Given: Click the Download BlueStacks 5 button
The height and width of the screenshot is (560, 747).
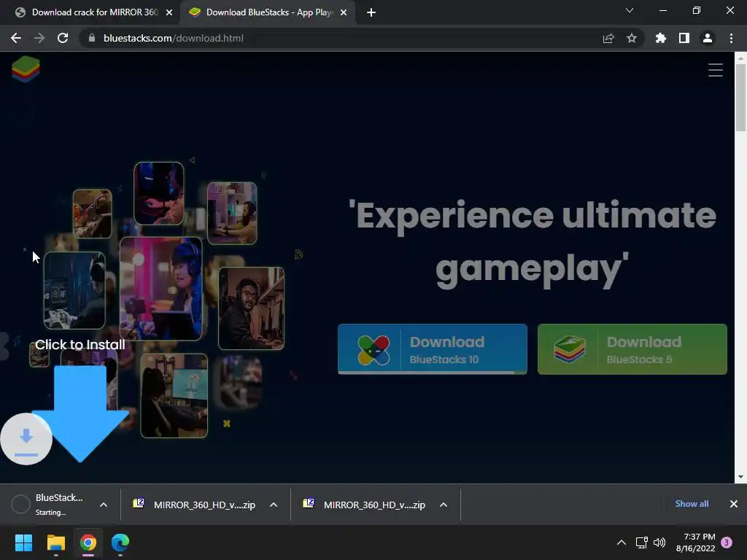Looking at the screenshot, I should point(632,349).
